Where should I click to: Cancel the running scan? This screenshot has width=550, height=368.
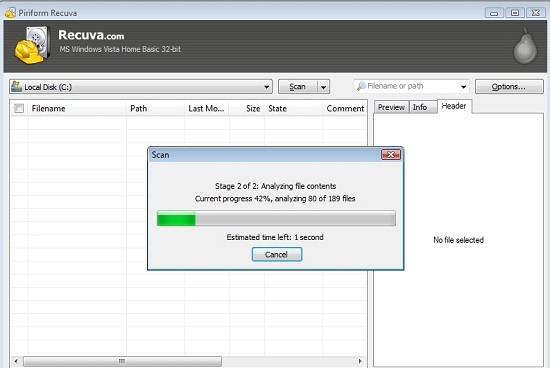coord(277,254)
